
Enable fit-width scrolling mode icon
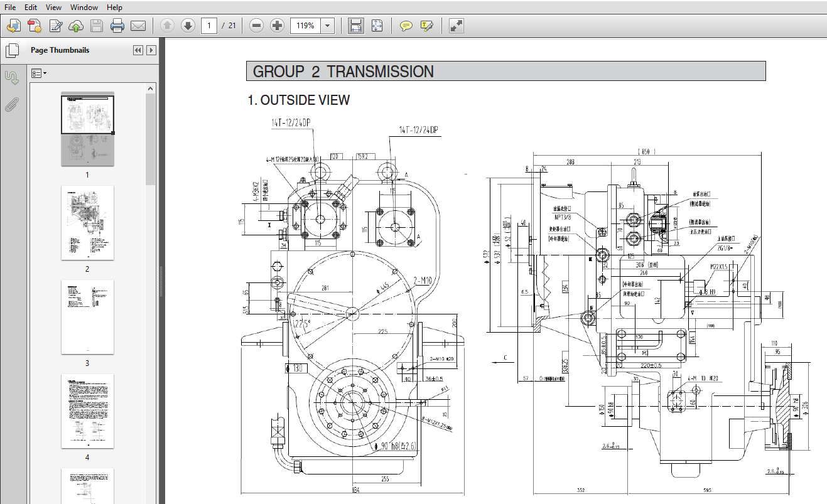pyautogui.click(x=356, y=26)
